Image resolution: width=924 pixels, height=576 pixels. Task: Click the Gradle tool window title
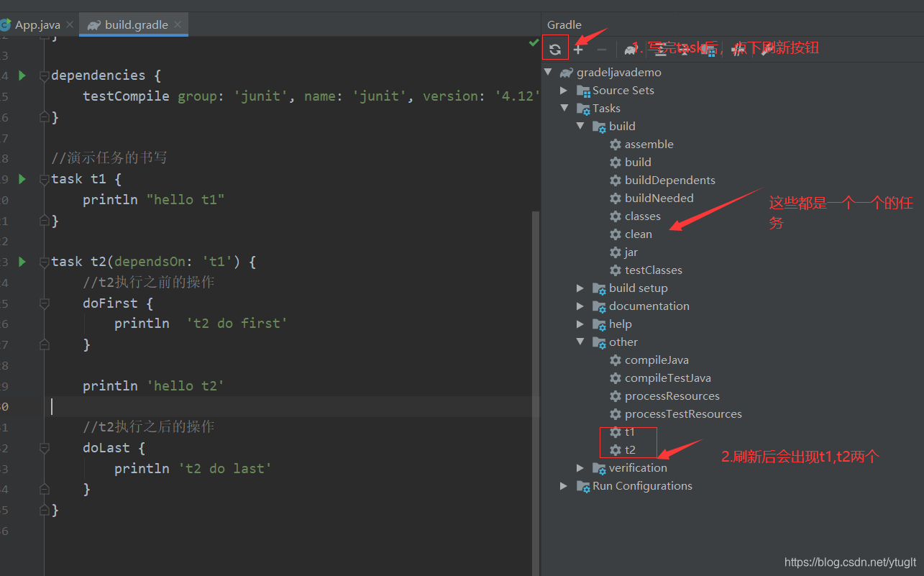click(x=564, y=24)
